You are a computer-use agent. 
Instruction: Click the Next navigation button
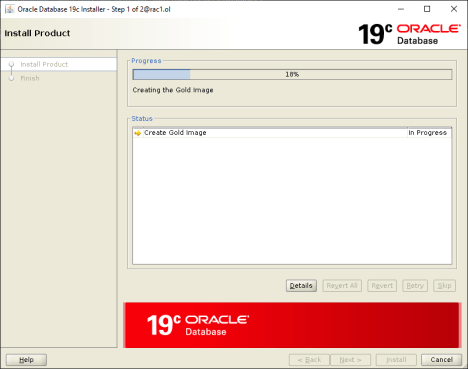[350, 360]
